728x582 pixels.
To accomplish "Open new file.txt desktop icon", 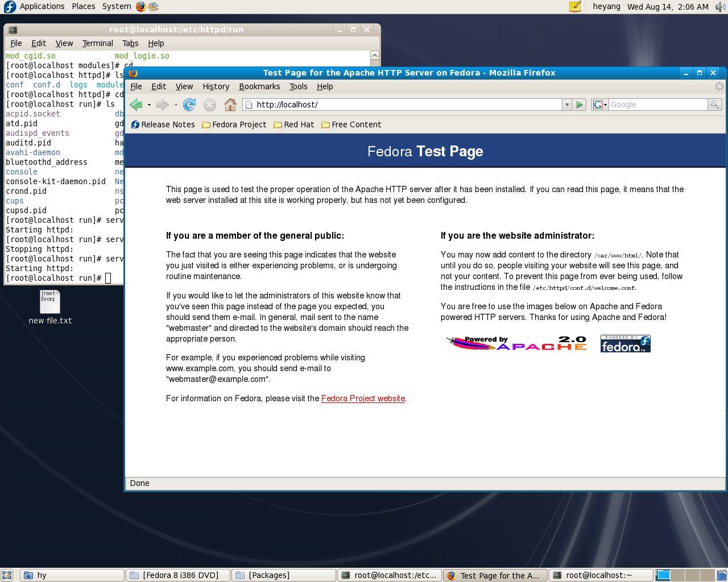I will (50, 307).
